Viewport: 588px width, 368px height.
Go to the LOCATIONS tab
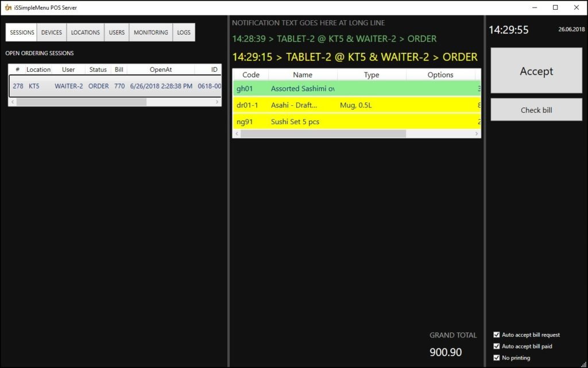[x=85, y=33]
